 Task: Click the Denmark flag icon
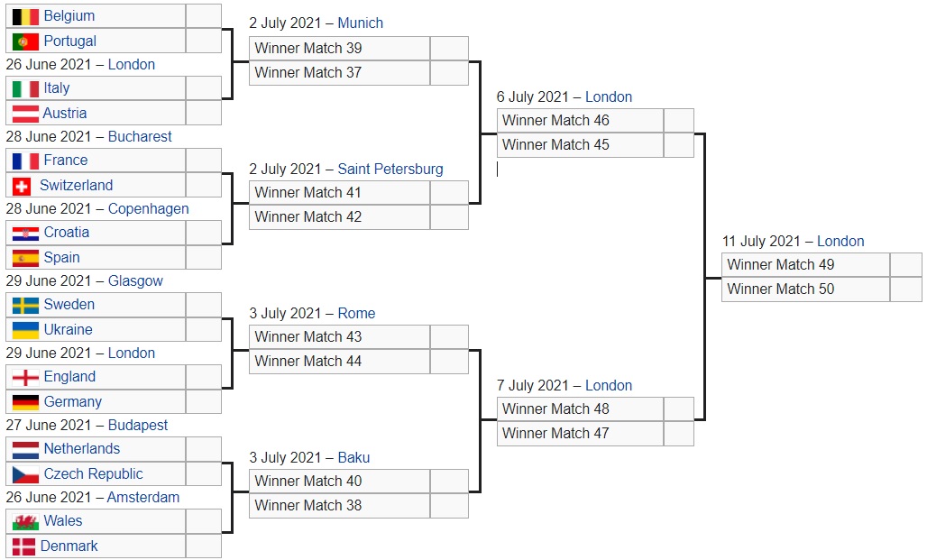(24, 546)
